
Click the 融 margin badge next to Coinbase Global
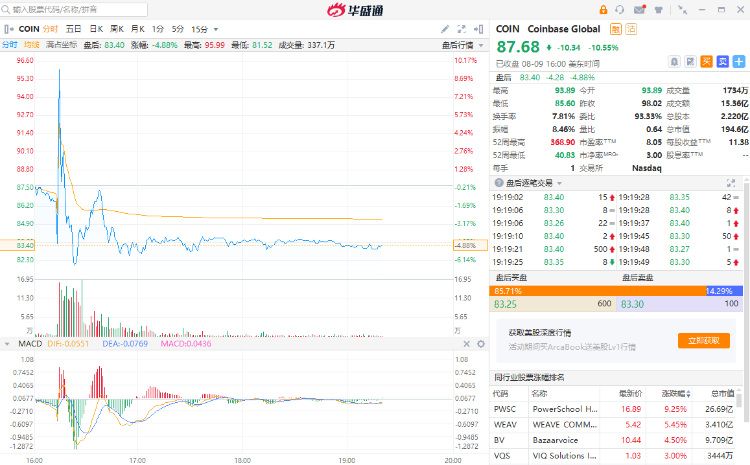click(x=616, y=29)
